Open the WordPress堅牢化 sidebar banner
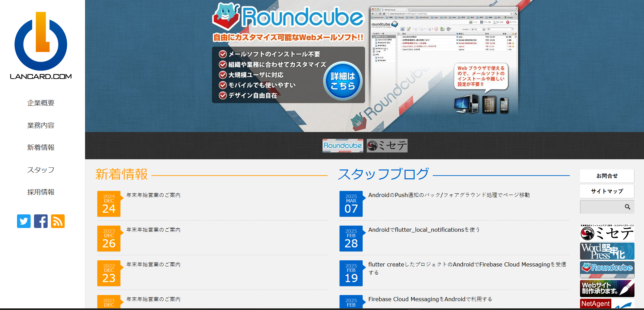The image size is (644, 310). coord(607,251)
